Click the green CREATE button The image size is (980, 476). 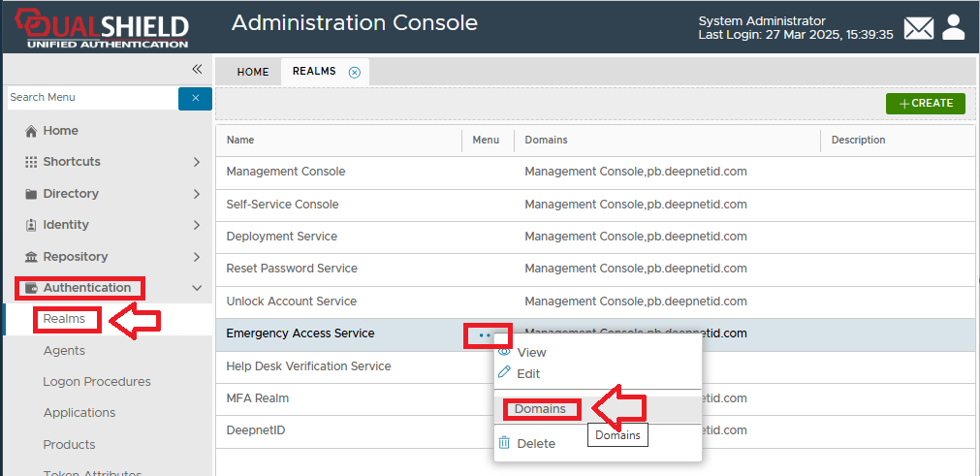(925, 104)
